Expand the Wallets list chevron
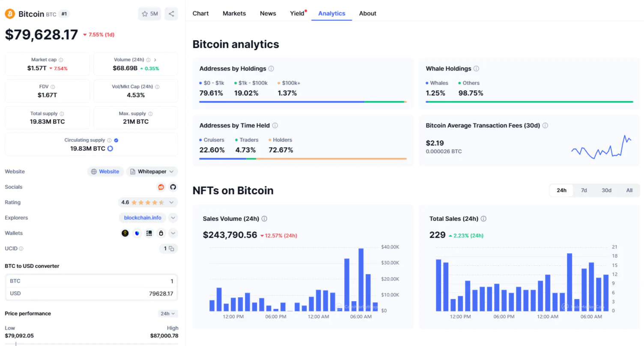The height and width of the screenshot is (346, 644). pyautogui.click(x=173, y=233)
